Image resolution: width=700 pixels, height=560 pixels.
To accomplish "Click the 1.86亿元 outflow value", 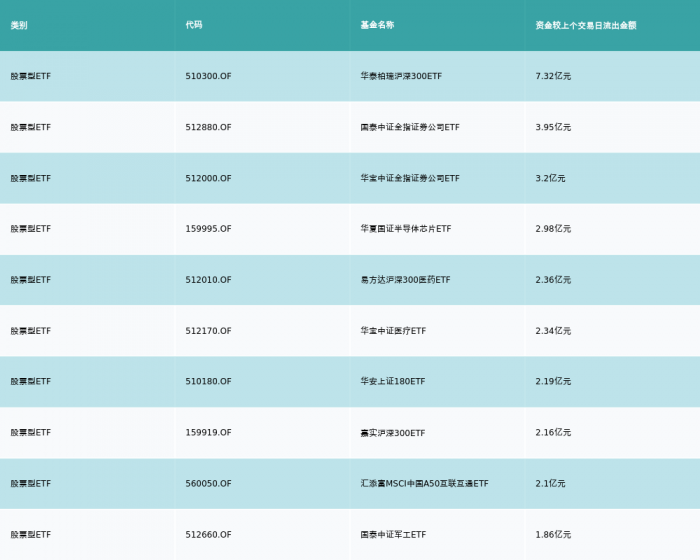I will click(x=553, y=535).
